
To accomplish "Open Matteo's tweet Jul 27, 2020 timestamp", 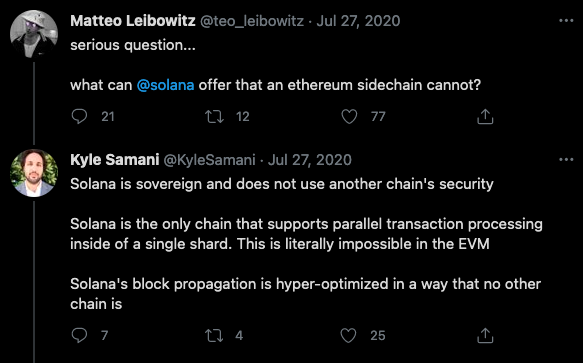I will point(358,21).
